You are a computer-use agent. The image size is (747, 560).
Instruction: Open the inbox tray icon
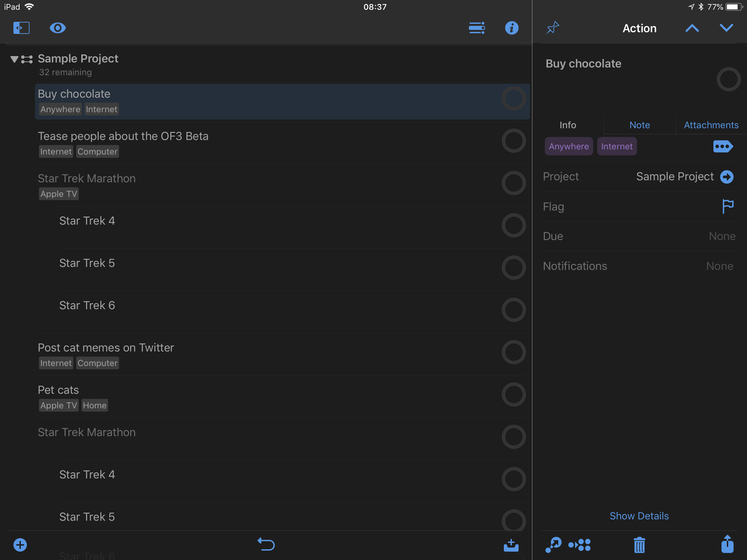(511, 545)
